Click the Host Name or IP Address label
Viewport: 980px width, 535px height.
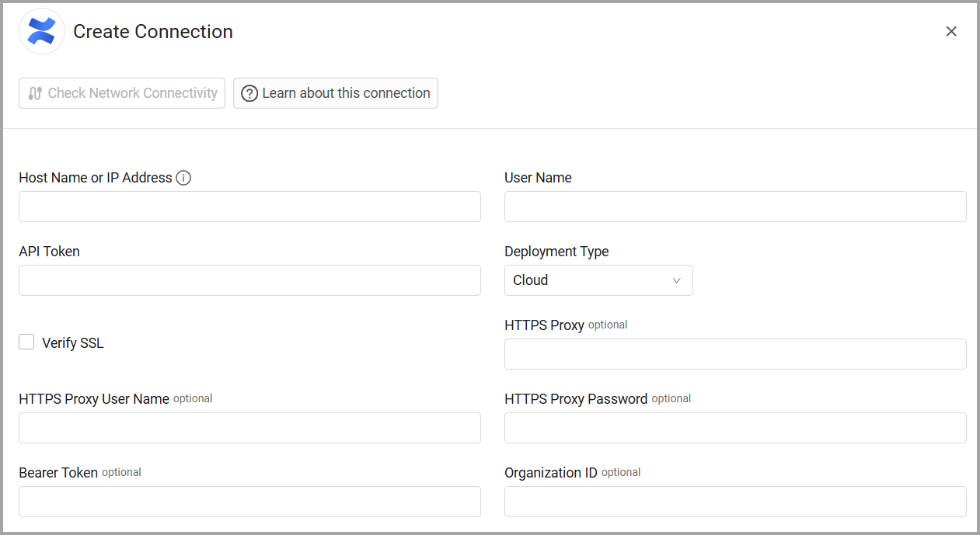click(x=96, y=178)
